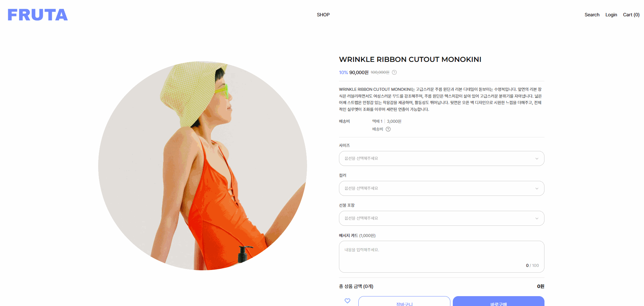Click the price info question mark icon
The image size is (644, 306).
pos(394,72)
